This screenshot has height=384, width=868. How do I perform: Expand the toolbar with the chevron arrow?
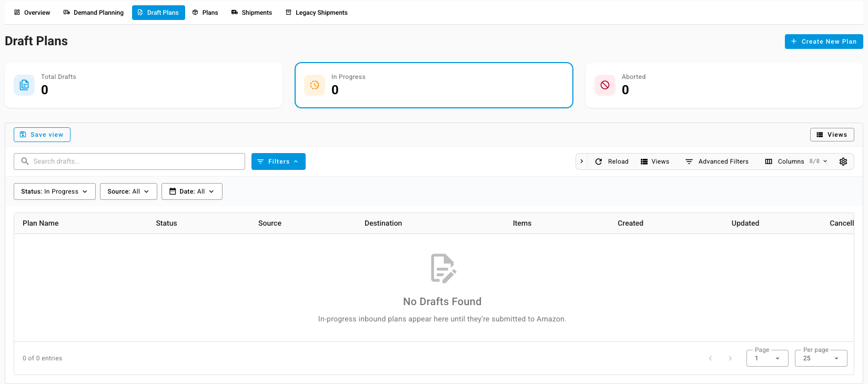[x=581, y=161]
